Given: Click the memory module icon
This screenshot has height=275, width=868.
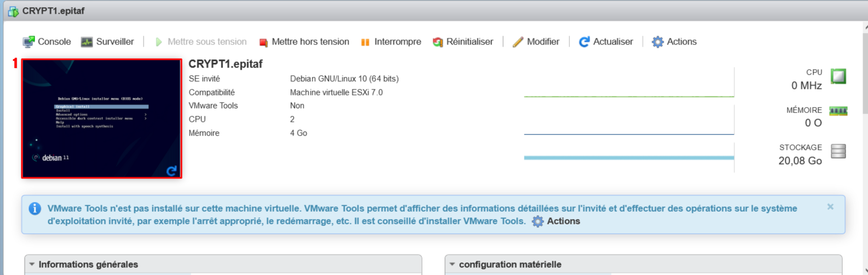Looking at the screenshot, I should pos(838,111).
